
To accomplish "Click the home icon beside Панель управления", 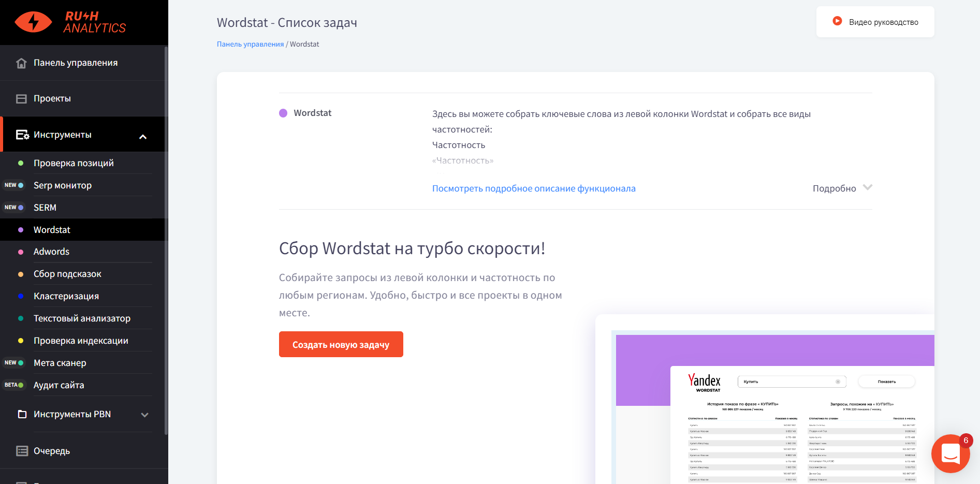I will tap(21, 63).
